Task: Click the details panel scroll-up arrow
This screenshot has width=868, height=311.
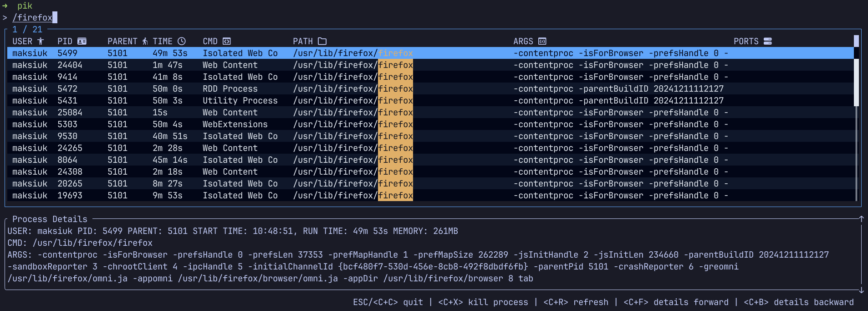Action: click(862, 219)
